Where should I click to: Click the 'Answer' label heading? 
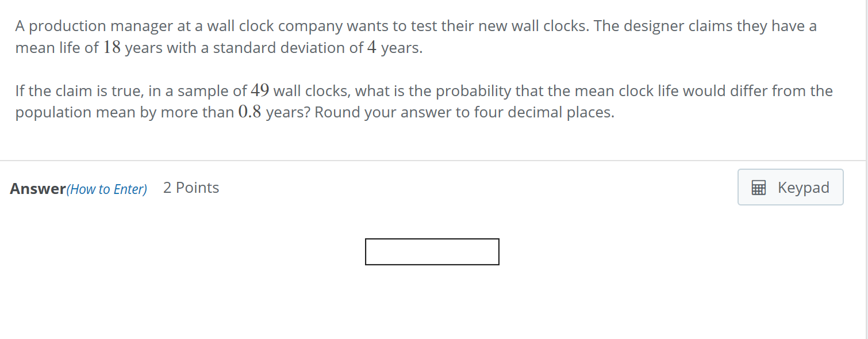(36, 188)
